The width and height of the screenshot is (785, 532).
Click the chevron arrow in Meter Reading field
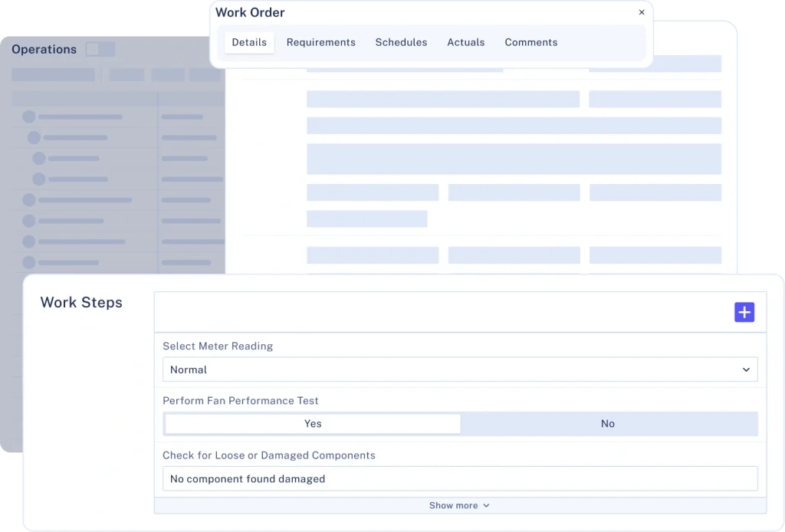[x=746, y=369]
